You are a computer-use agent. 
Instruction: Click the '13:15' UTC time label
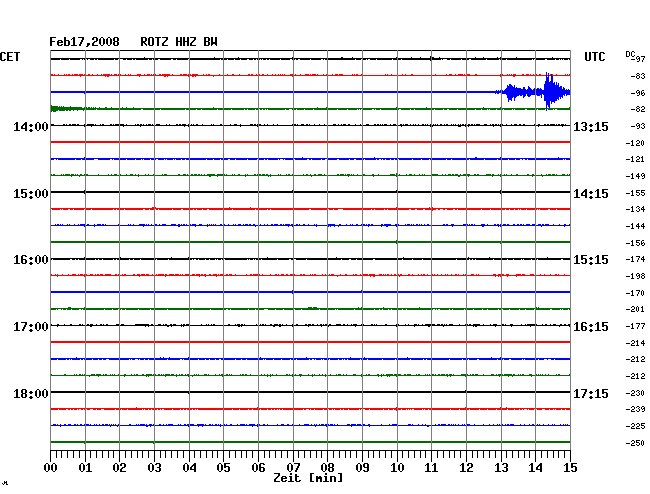pos(591,126)
